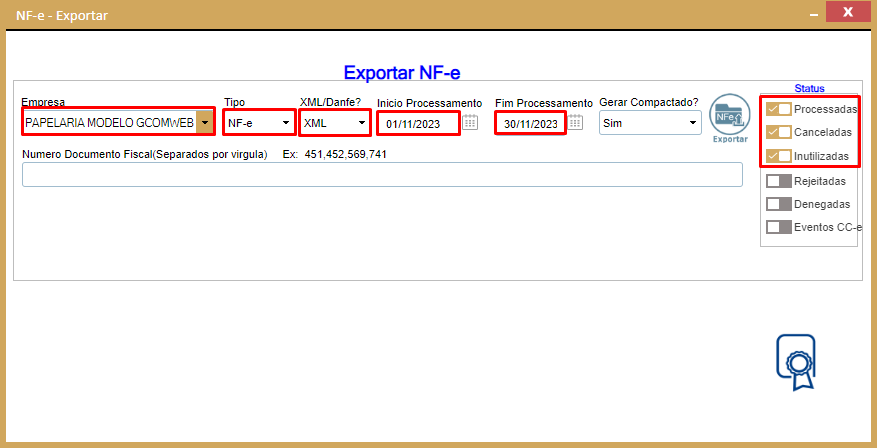Enable the Denegadas status switch
Viewport: 877px width, 448px height.
tap(778, 204)
